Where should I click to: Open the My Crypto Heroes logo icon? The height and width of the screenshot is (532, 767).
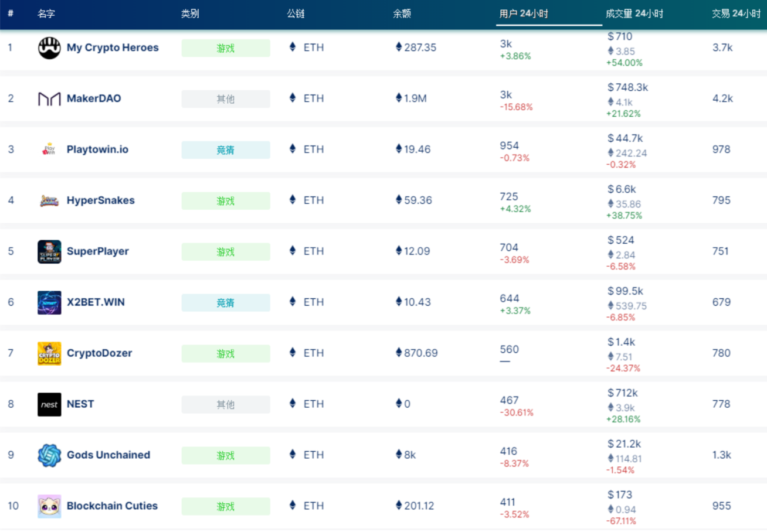click(x=49, y=48)
